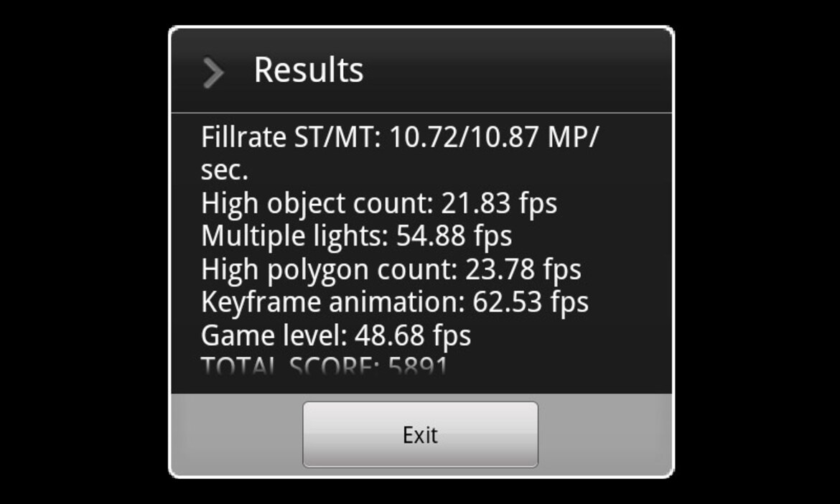
Task: Select the 21.83 fps value
Action: [499, 203]
